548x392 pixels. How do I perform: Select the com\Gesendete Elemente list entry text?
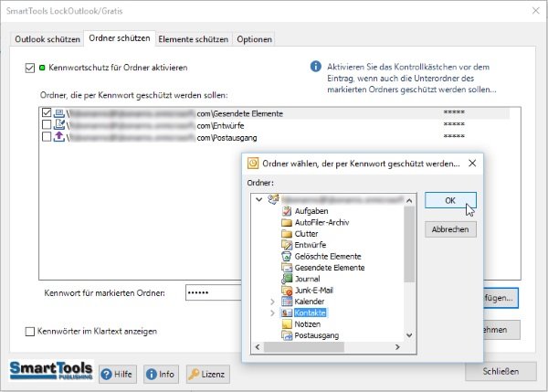(239, 113)
